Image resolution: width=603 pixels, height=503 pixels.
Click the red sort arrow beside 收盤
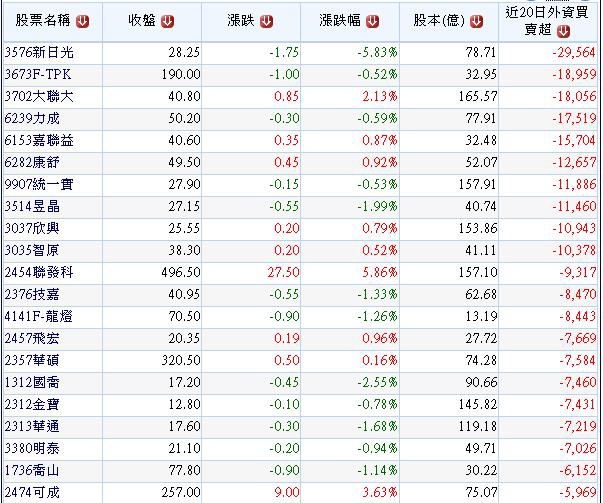tap(167, 22)
